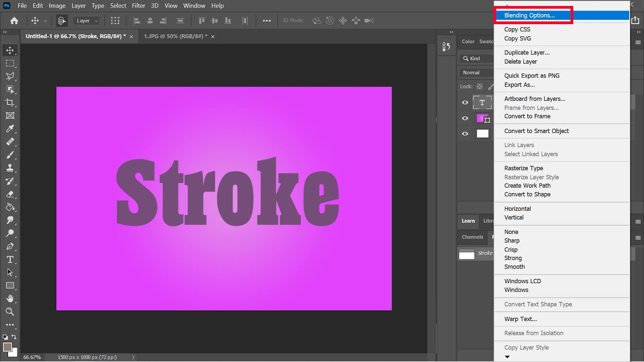The width and height of the screenshot is (644, 362).
Task: Select the Smudge tool
Action: coord(10,220)
